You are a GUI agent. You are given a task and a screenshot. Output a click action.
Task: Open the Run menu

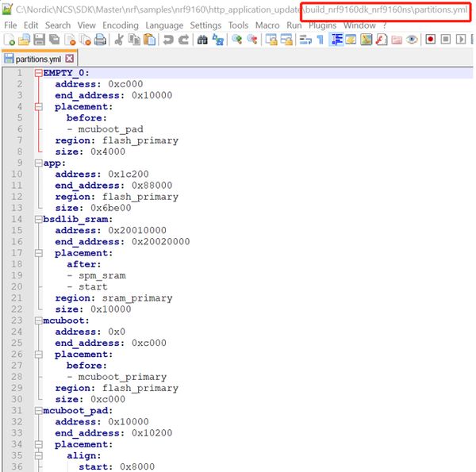tap(294, 25)
